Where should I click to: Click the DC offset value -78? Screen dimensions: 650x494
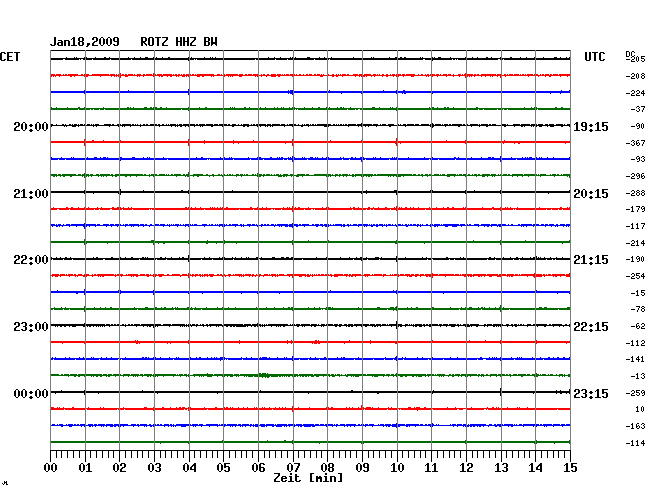638,309
